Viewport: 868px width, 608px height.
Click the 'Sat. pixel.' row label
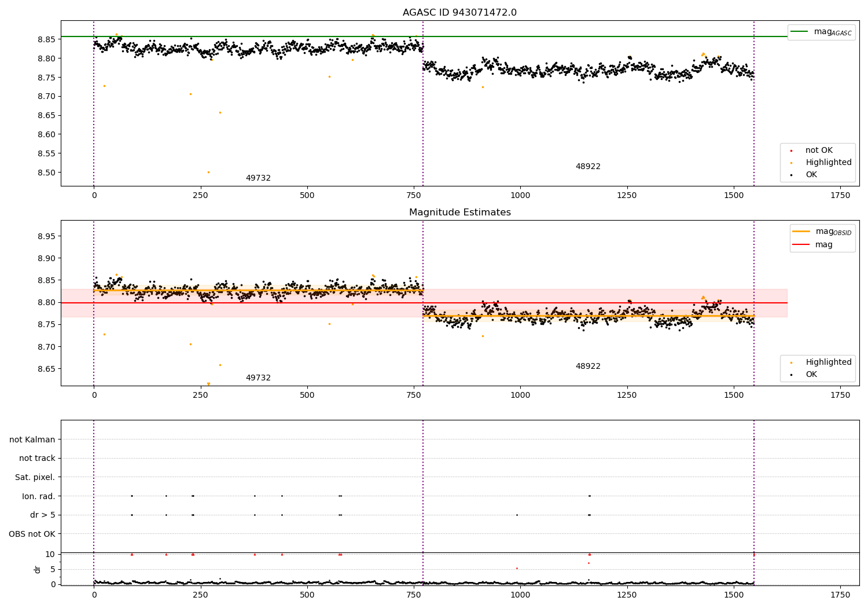(x=35, y=478)
